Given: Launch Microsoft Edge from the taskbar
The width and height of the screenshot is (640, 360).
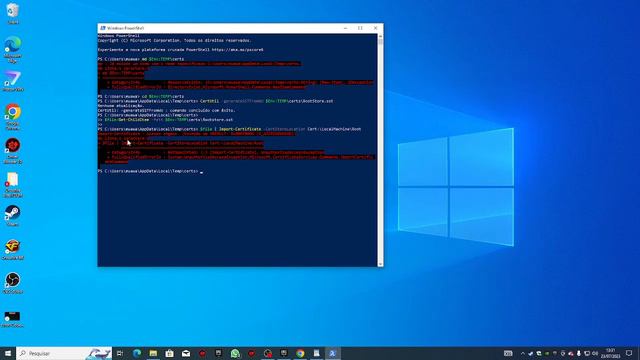Looking at the screenshot, I should click(137, 353).
